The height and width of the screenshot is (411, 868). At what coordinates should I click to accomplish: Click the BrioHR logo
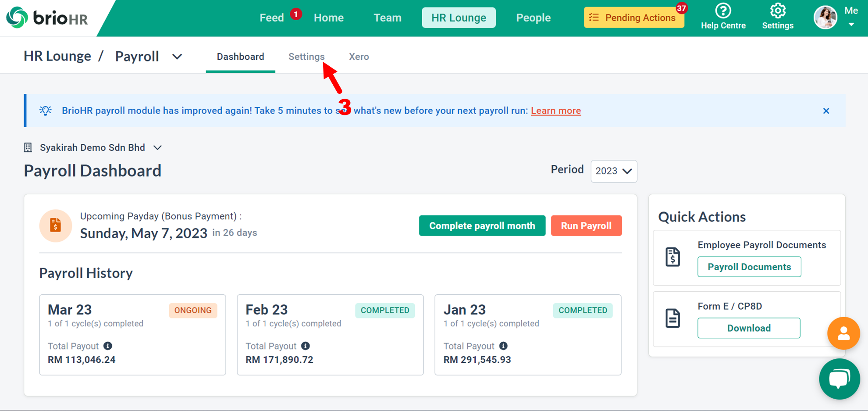(x=47, y=18)
